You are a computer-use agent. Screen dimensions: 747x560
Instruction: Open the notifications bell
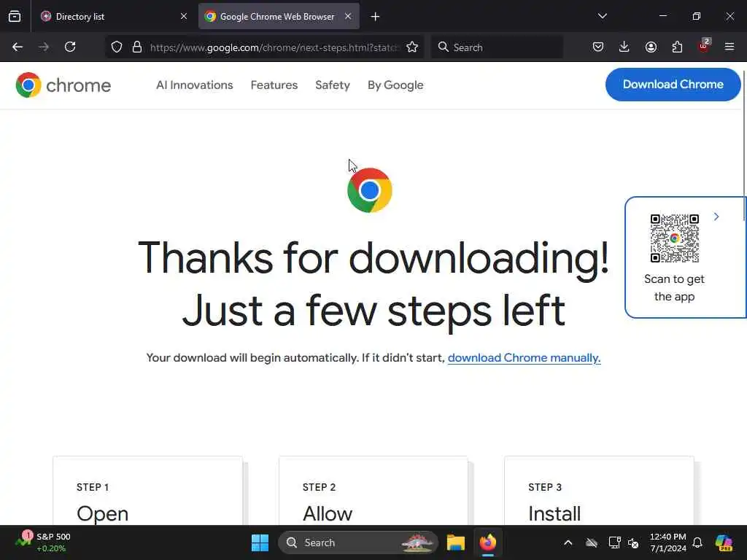pos(697,542)
